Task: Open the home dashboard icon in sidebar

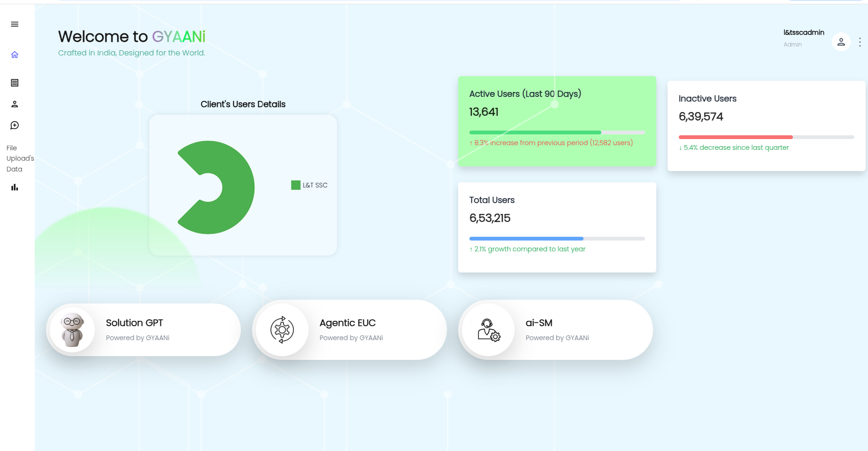Action: 15,54
